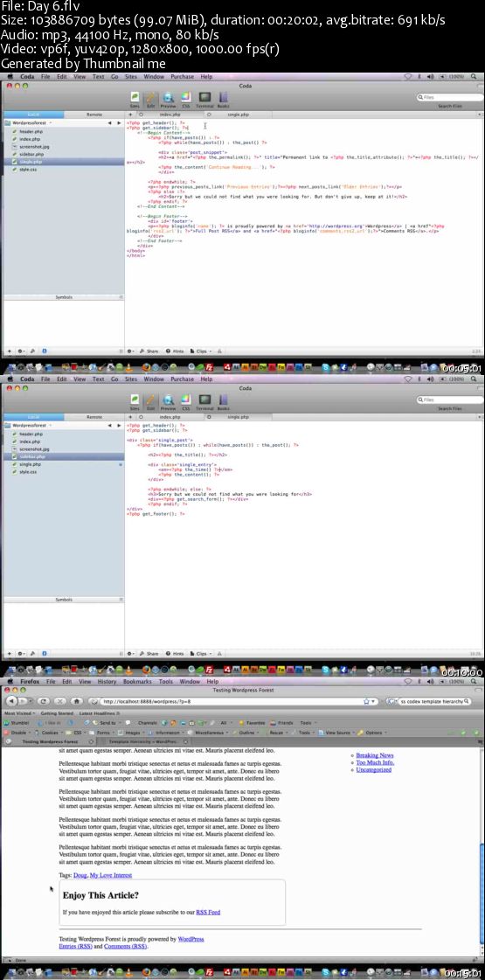Expand the View Source dropdown in developer toolbar
This screenshot has width=485, height=980.
pyautogui.click(x=341, y=732)
